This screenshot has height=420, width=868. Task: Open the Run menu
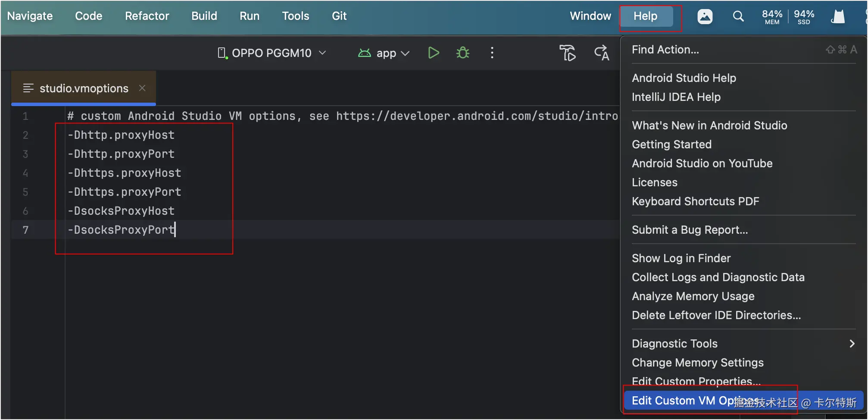[x=250, y=16]
